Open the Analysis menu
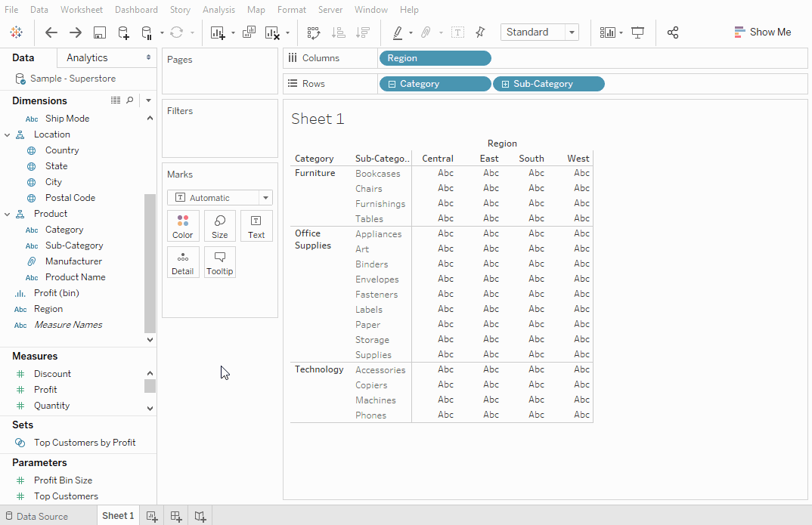 click(218, 10)
